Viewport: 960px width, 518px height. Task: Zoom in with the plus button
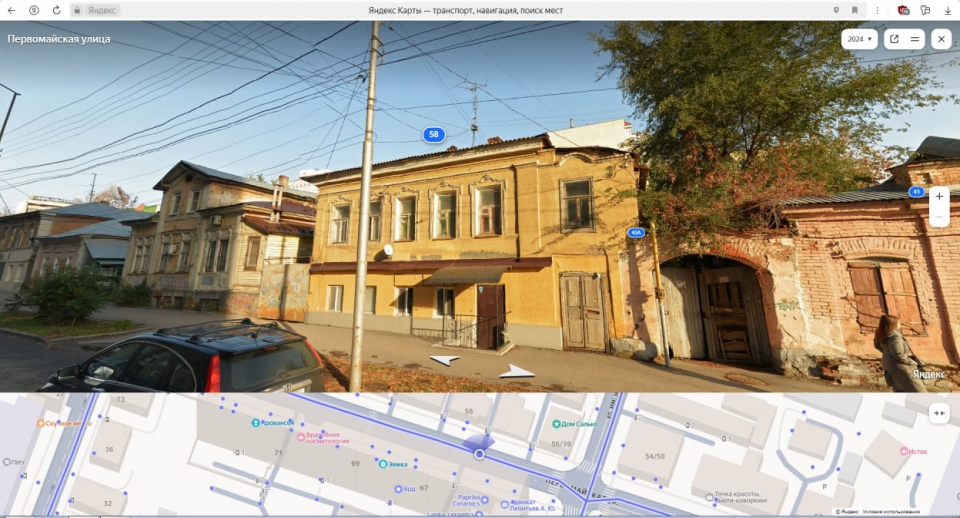point(938,197)
